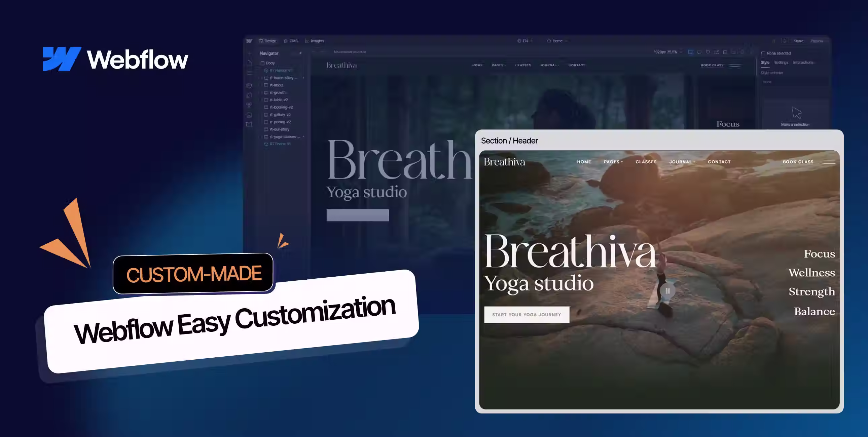
Task: Click Wellness text in the preview card
Action: point(811,273)
